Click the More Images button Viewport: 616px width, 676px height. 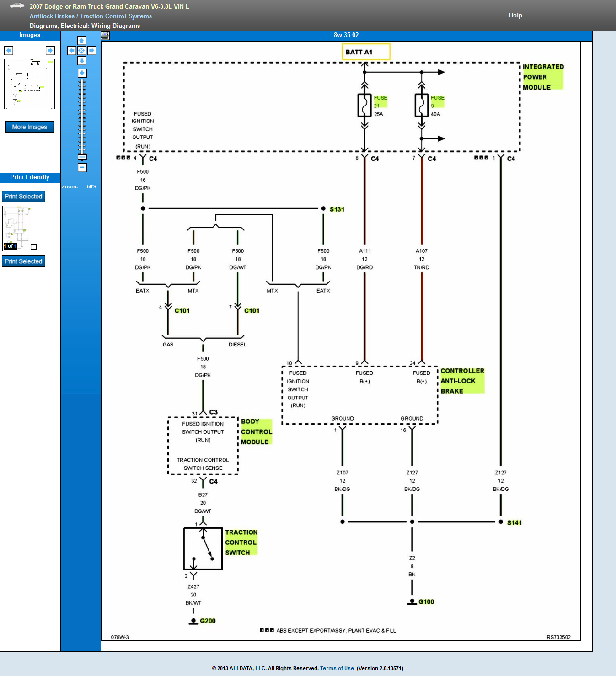(x=30, y=127)
